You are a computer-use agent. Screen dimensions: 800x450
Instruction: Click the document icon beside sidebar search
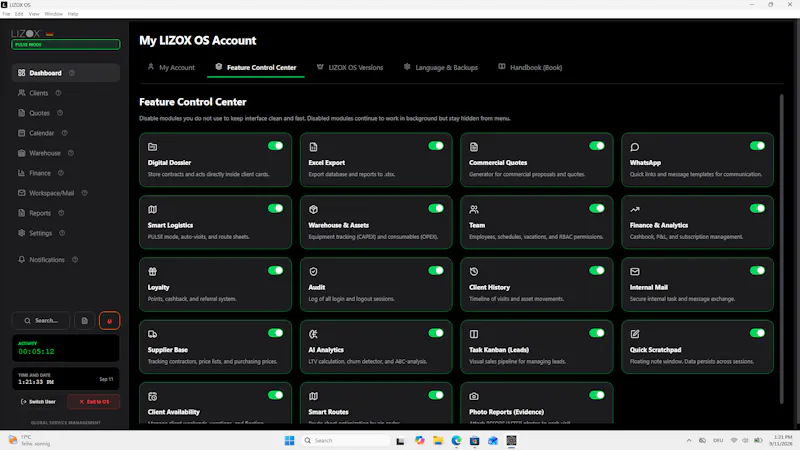(85, 321)
